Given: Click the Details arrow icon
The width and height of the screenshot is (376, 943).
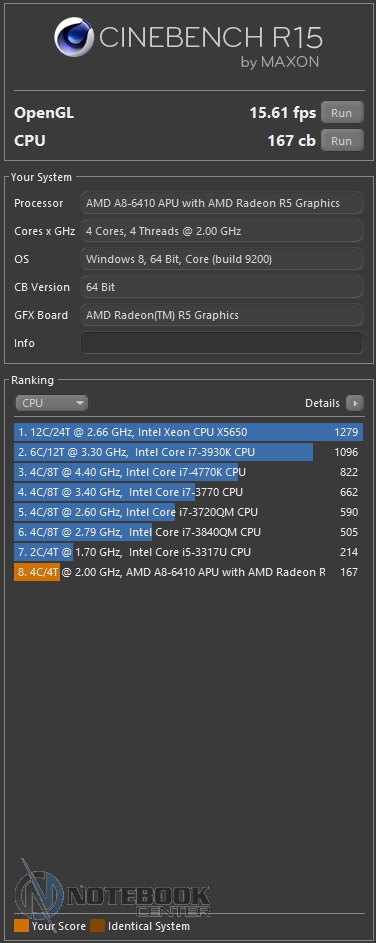Looking at the screenshot, I should (355, 403).
